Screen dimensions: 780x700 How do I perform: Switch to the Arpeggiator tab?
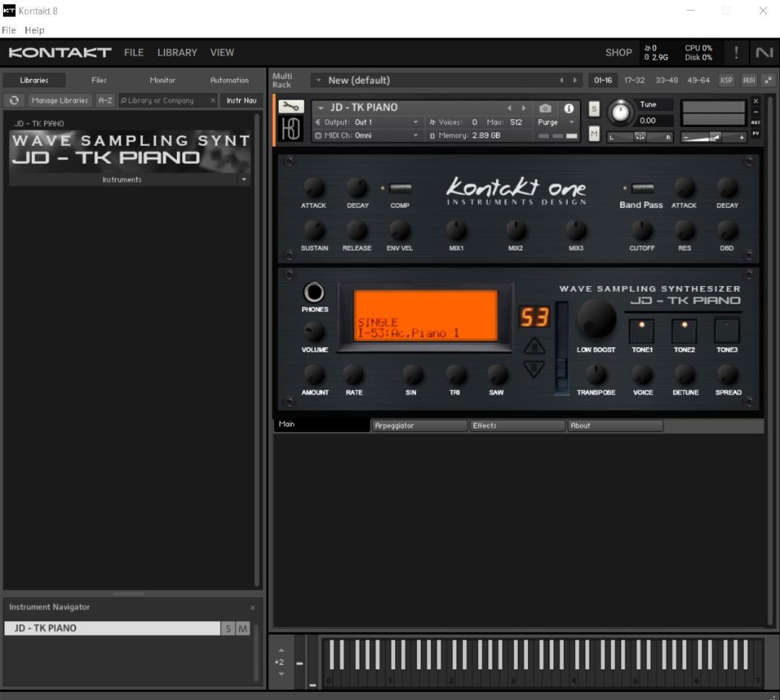(419, 425)
